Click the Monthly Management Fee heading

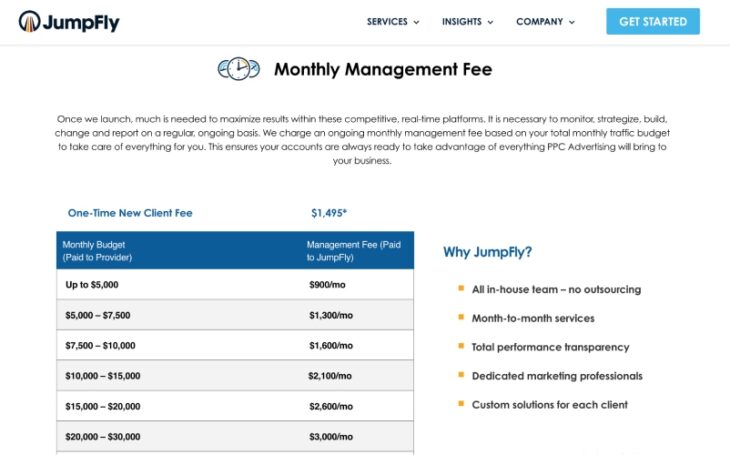(x=383, y=70)
